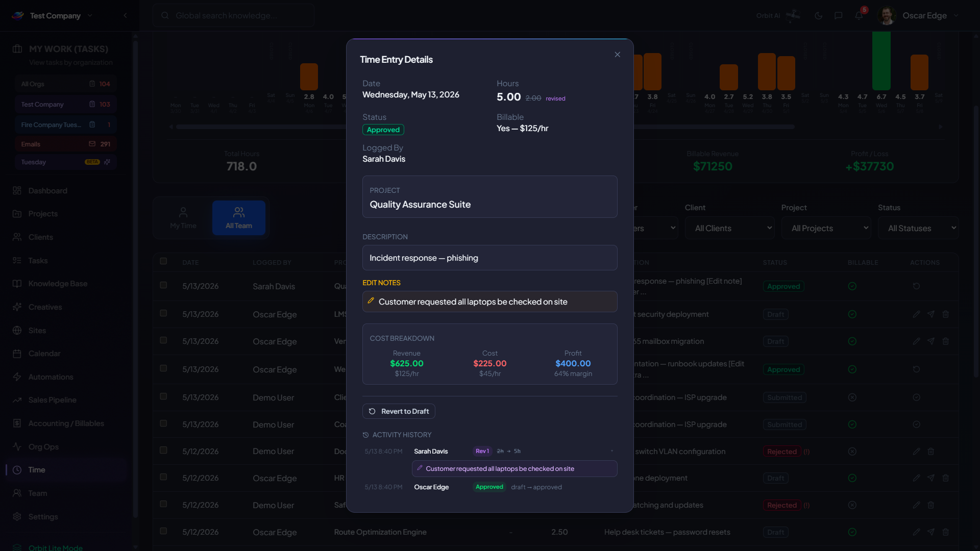Delete the patching and updates entry

(x=930, y=505)
